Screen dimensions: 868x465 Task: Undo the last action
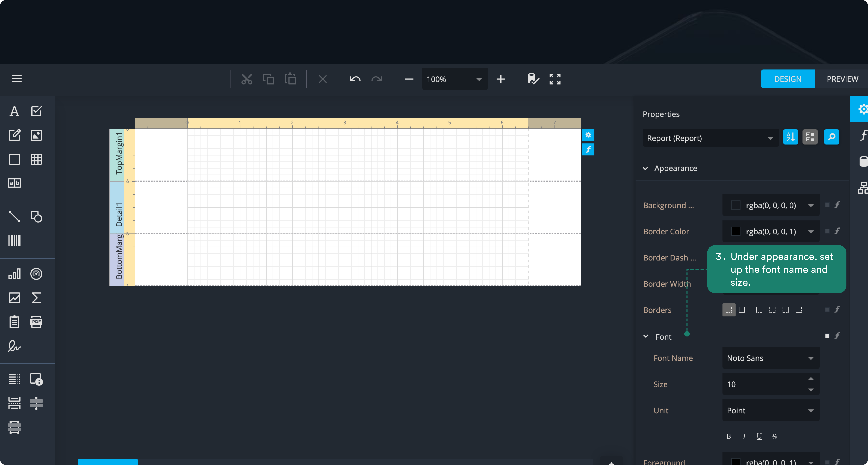click(355, 79)
